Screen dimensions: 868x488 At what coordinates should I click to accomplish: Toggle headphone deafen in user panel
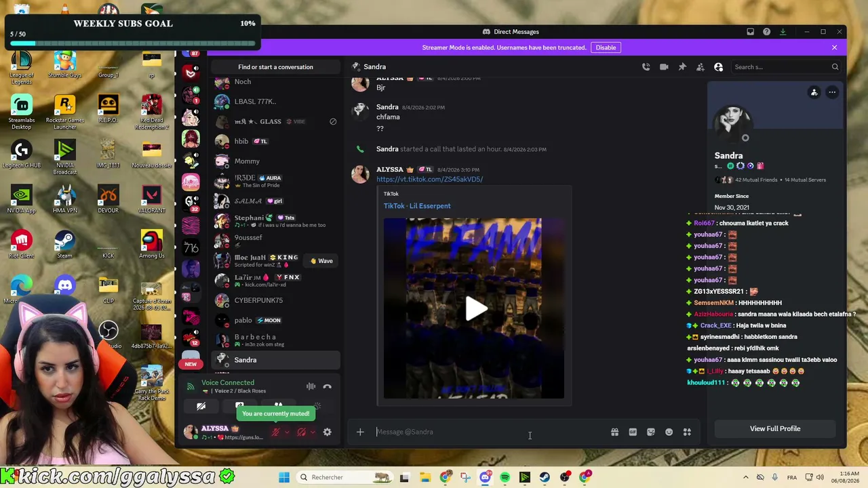point(301,432)
